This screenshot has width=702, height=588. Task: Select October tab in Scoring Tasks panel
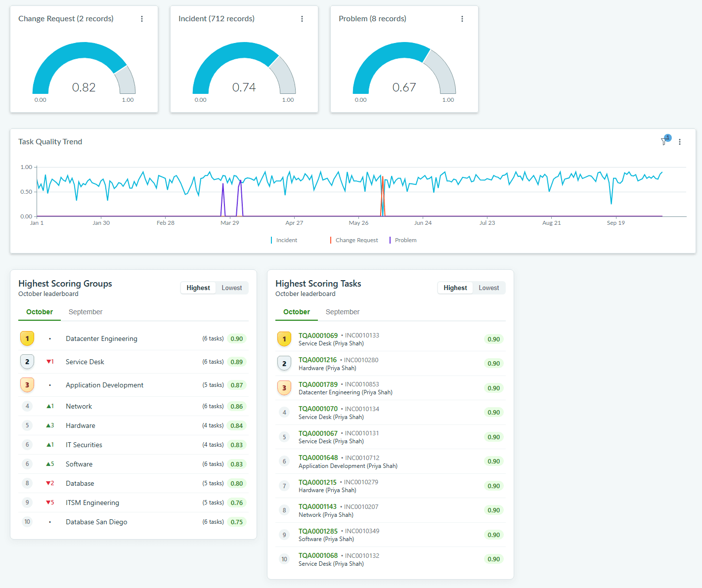tap(297, 312)
